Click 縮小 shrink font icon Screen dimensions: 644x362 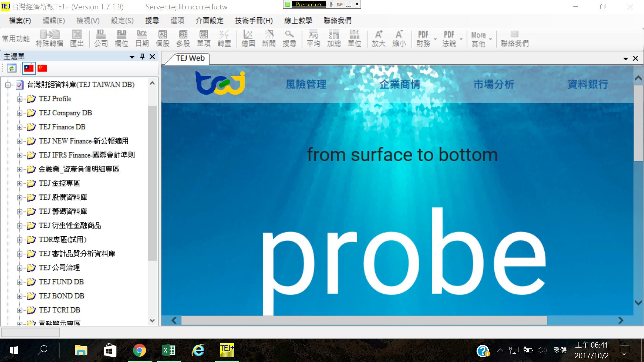pyautogui.click(x=399, y=38)
